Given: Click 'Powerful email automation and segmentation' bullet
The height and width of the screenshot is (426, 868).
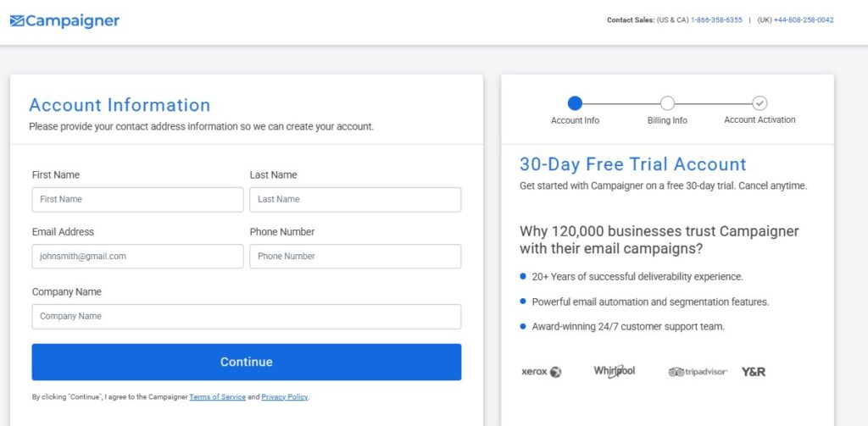Looking at the screenshot, I should (650, 302).
